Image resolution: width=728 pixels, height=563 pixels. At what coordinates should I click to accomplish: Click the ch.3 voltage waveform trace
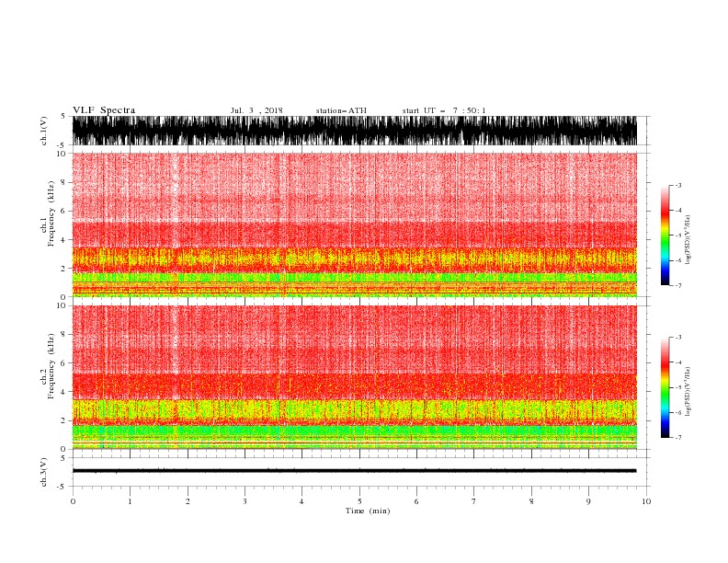click(355, 471)
